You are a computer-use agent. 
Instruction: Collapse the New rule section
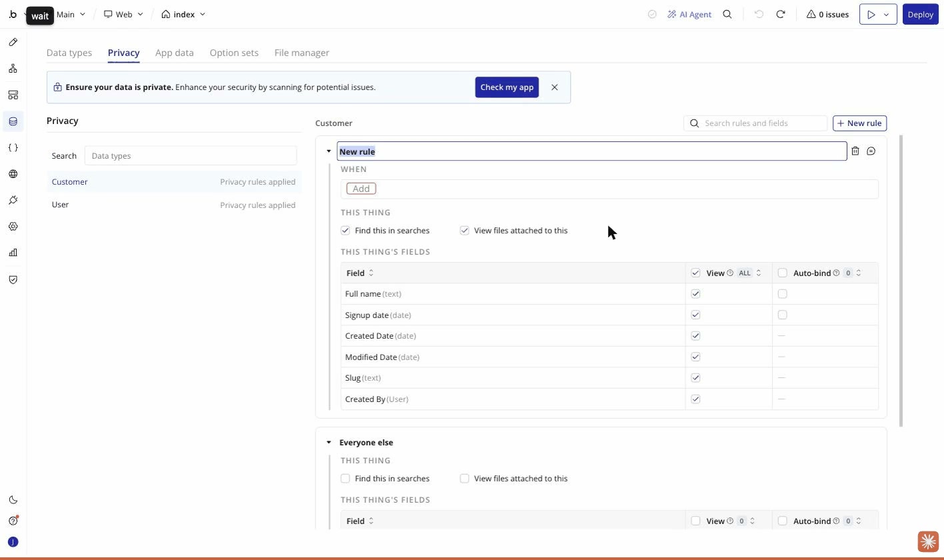pyautogui.click(x=329, y=151)
